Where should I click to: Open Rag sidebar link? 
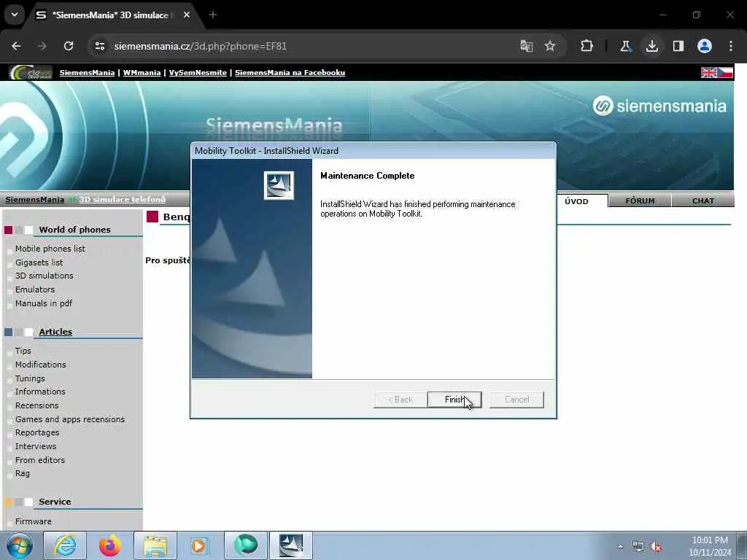[23, 473]
